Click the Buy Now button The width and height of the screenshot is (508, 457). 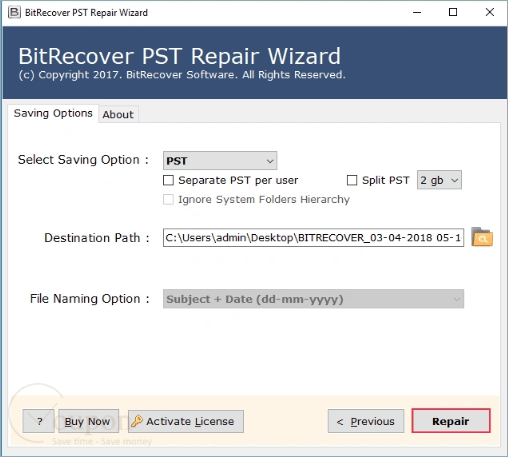click(x=88, y=421)
